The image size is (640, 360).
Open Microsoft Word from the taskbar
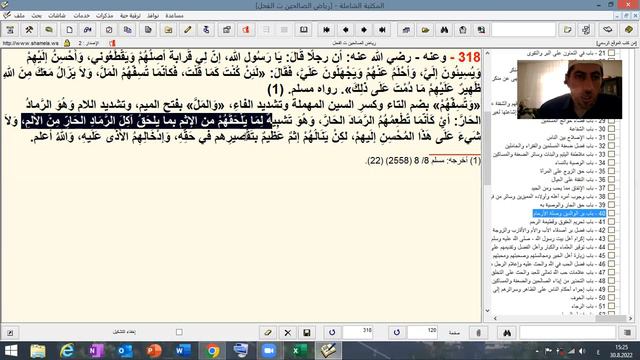pyautogui.click(x=183, y=351)
